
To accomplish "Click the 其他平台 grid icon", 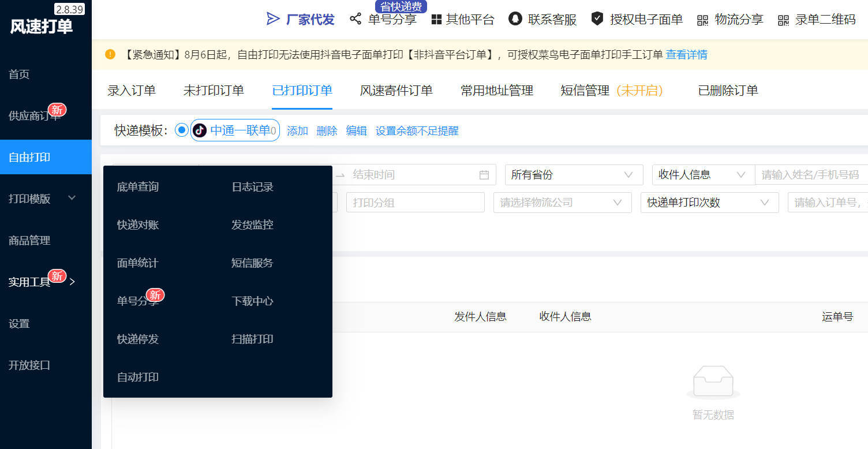I will (x=436, y=20).
